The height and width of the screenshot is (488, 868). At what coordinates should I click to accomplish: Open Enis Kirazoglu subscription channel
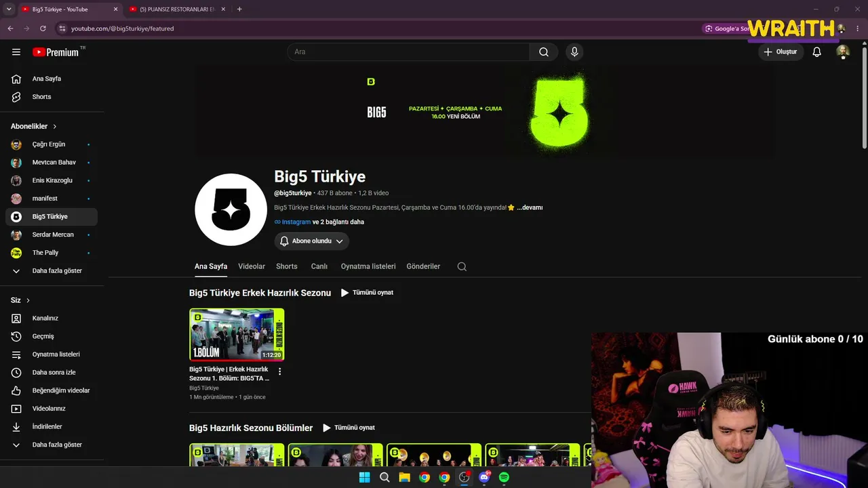pyautogui.click(x=52, y=180)
